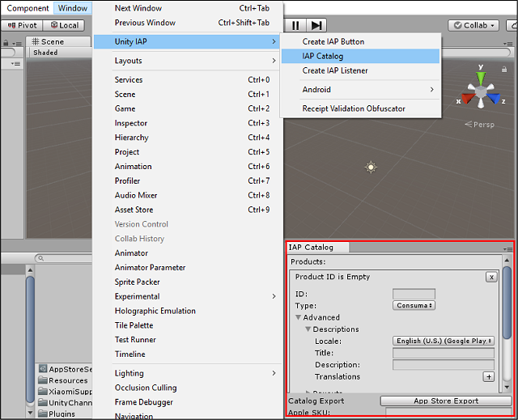Select the Resources folder
This screenshot has width=518, height=420.
[67, 380]
